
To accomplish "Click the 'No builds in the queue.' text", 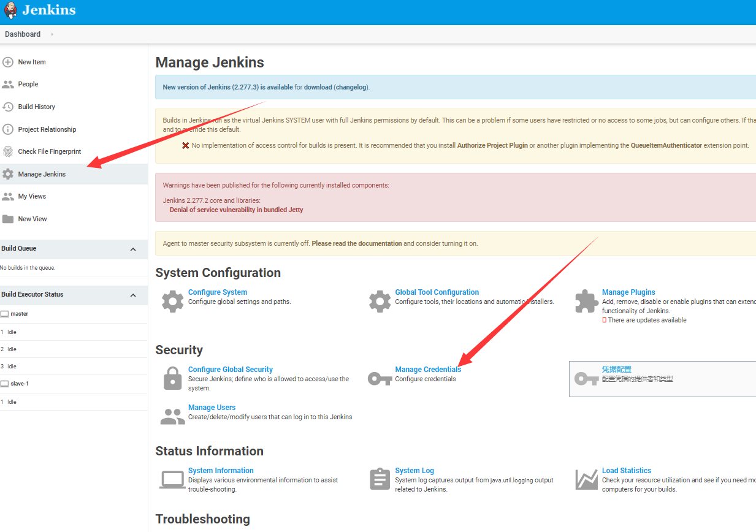I will (28, 268).
